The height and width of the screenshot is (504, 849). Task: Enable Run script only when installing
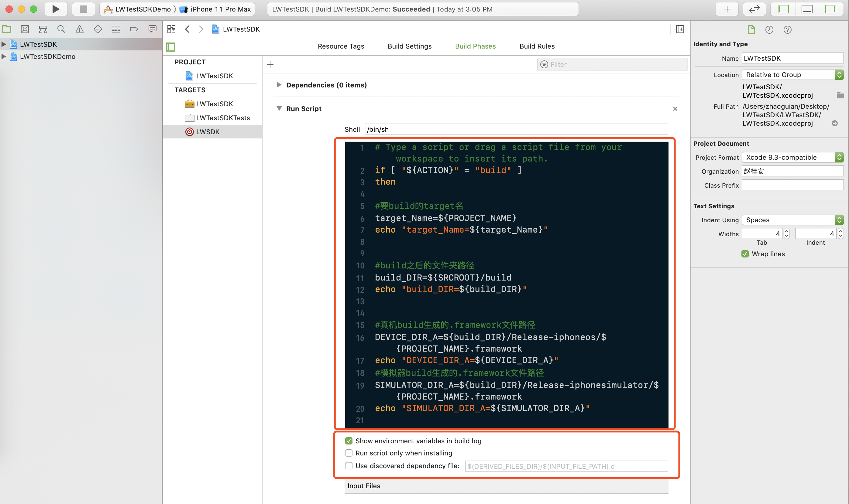(x=349, y=453)
